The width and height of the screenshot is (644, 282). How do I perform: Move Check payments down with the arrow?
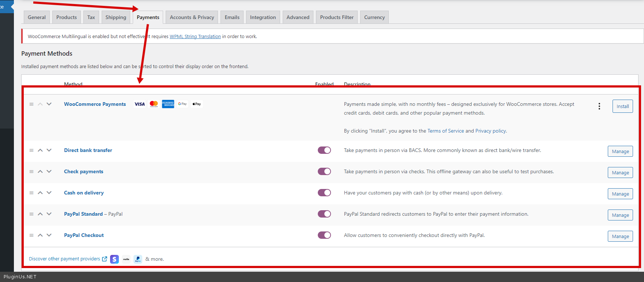tap(49, 171)
